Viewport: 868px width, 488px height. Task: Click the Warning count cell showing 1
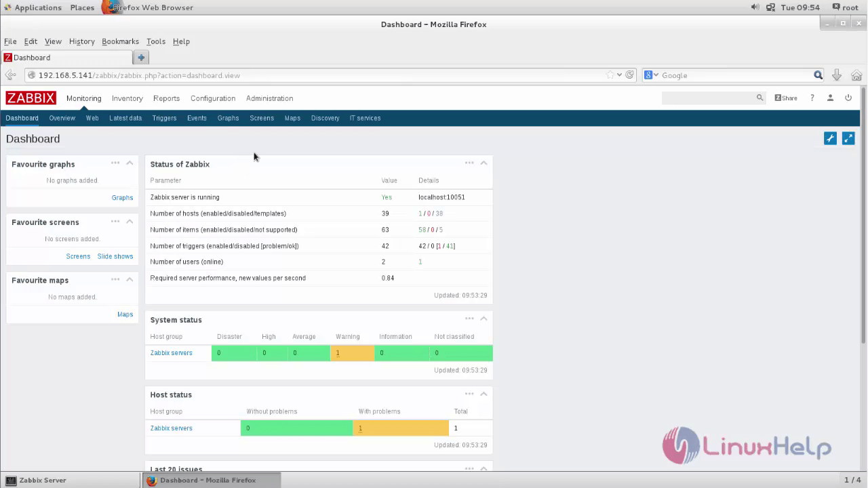click(x=352, y=353)
